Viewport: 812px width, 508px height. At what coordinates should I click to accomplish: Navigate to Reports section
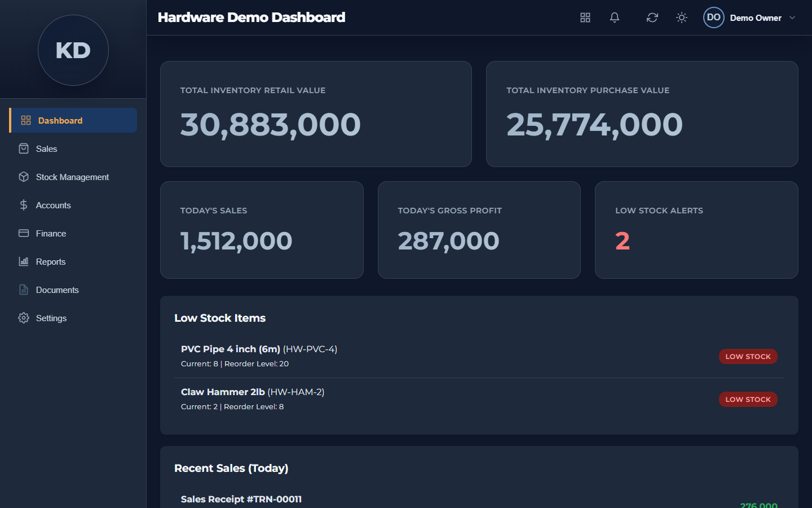[x=73, y=261]
